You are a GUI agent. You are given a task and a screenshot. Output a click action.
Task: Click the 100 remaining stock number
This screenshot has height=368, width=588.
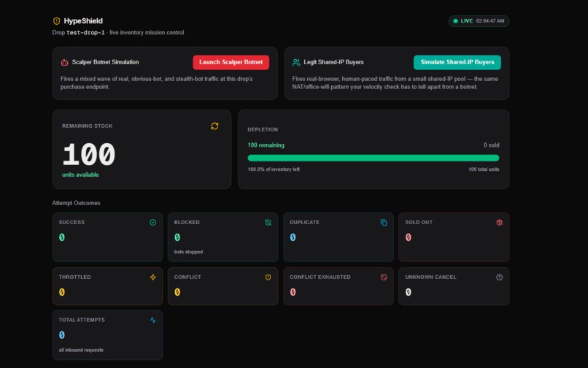[89, 154]
